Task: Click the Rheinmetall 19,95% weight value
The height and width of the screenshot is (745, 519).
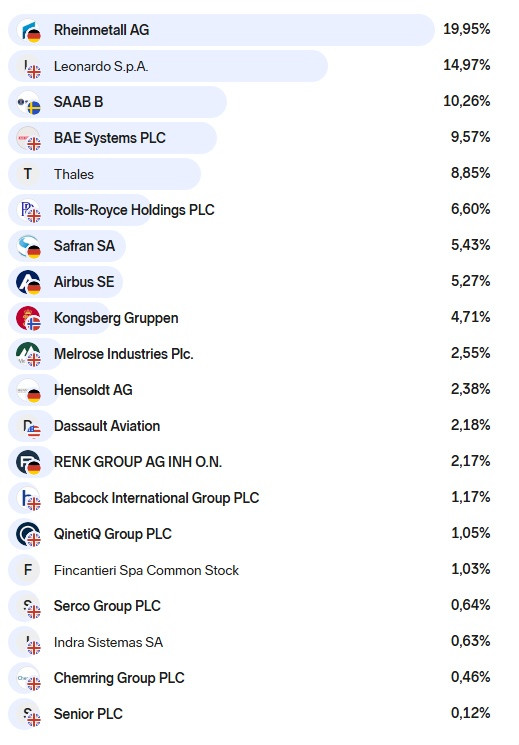Action: coord(467,29)
